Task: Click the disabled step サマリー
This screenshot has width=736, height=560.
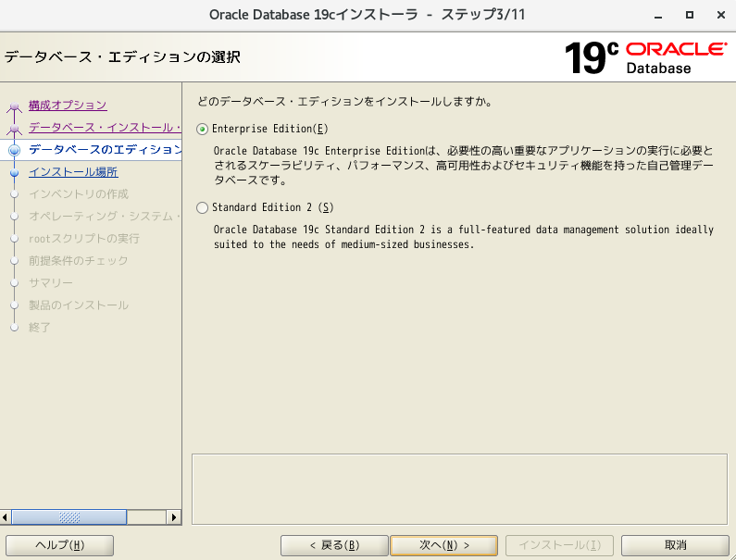Action: pyautogui.click(x=51, y=282)
